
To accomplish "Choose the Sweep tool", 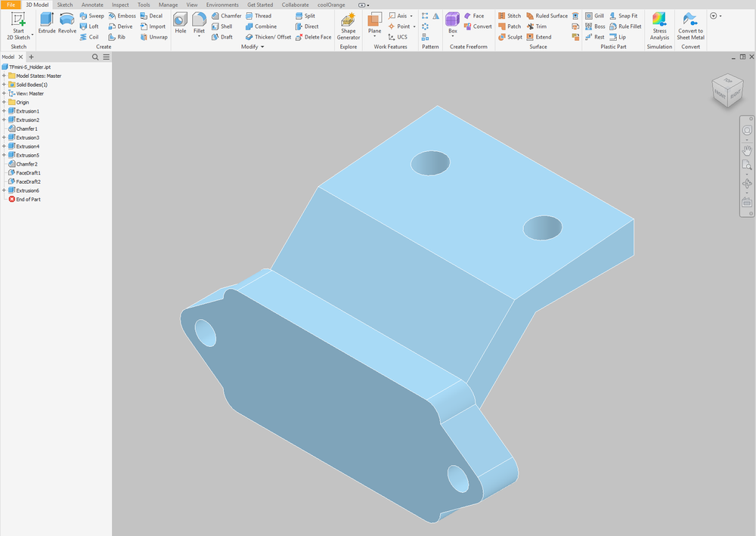I will (91, 16).
